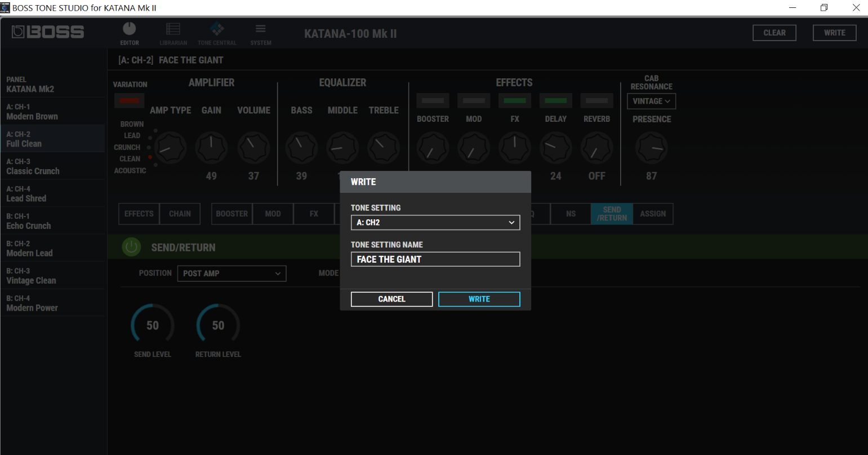
Task: Minimize the BOSS Tone Studio window
Action: (x=793, y=8)
